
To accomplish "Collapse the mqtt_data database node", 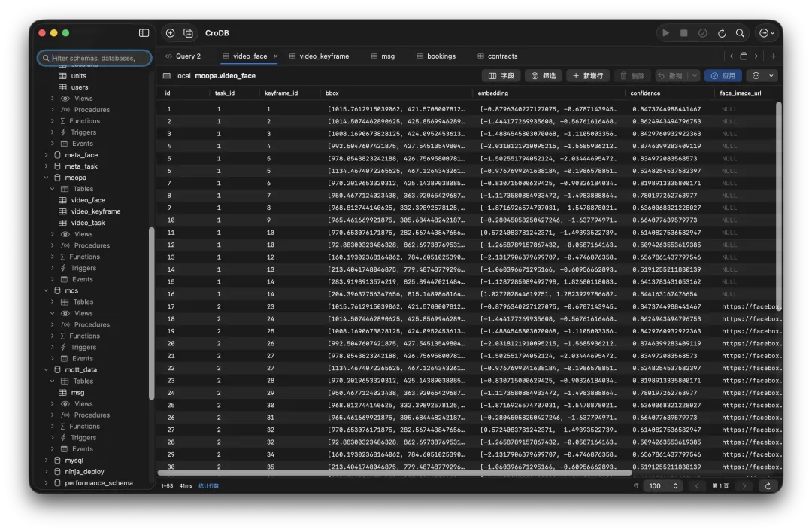I will 46,370.
